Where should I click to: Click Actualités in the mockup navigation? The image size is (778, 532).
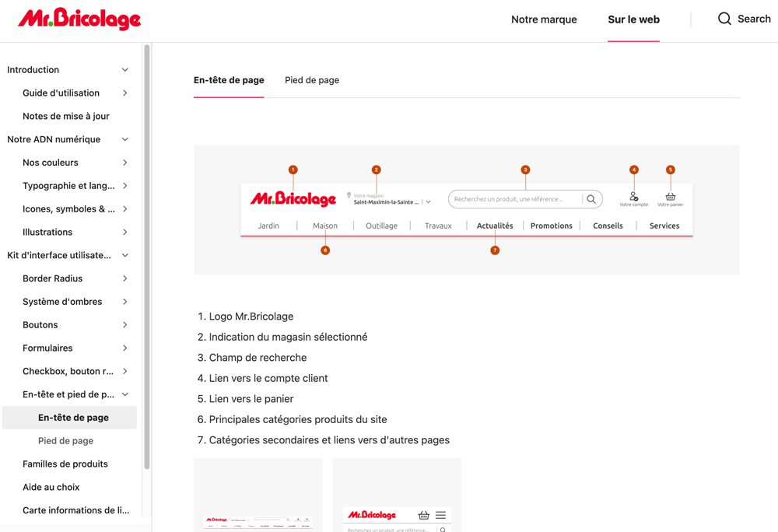[495, 226]
